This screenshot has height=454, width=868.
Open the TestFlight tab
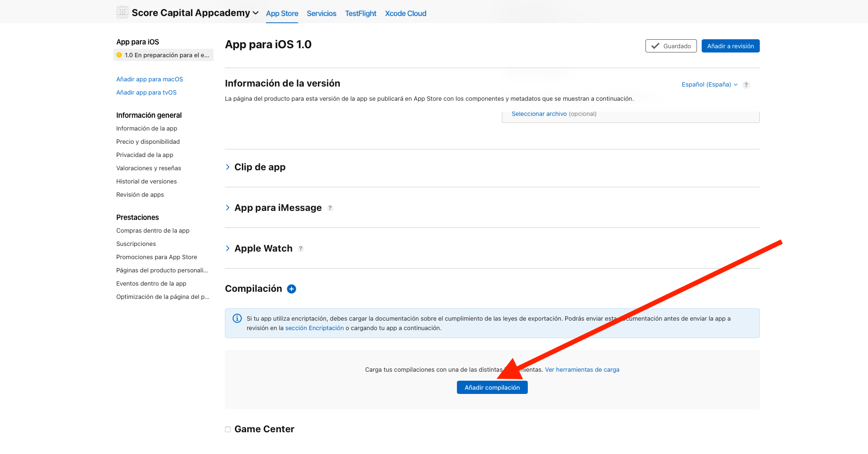(361, 13)
